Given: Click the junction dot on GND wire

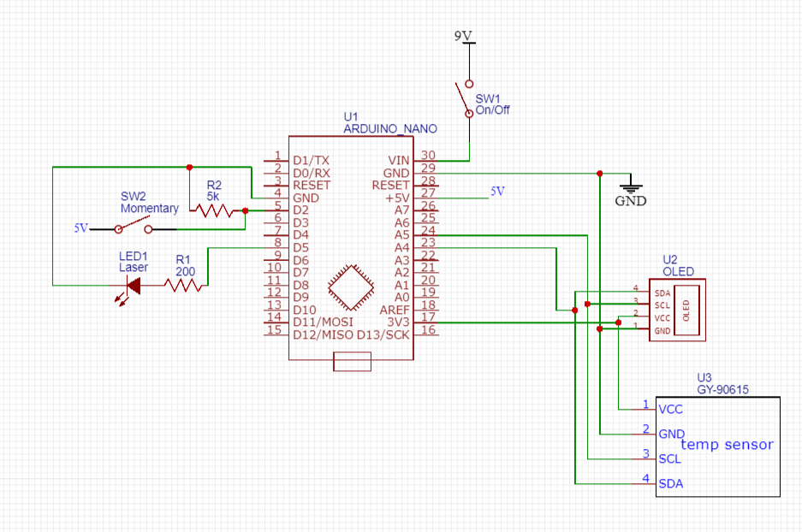Looking at the screenshot, I should tap(599, 174).
